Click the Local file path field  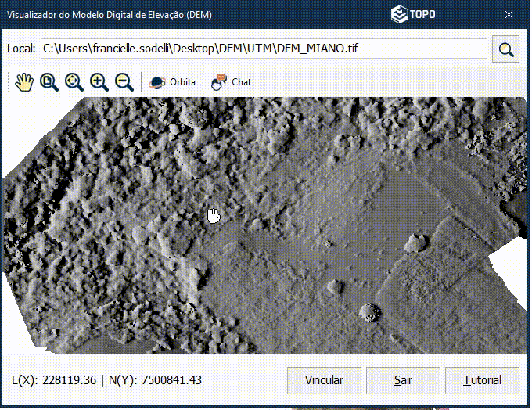263,49
